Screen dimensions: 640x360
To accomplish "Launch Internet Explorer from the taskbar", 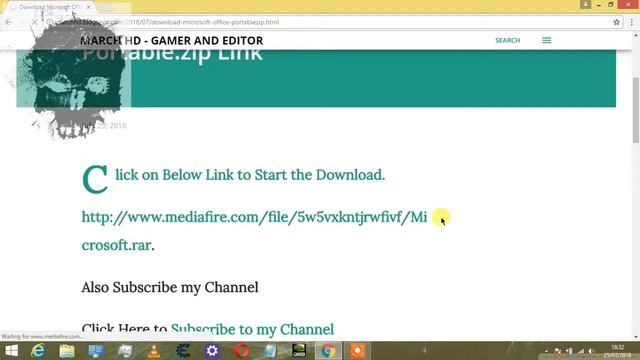I will click(38, 351).
